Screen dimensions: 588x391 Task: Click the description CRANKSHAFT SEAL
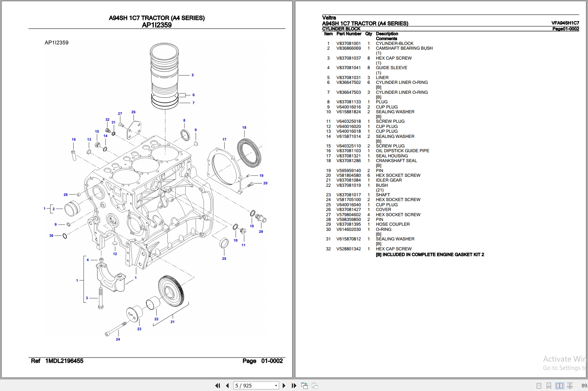pyautogui.click(x=396, y=161)
